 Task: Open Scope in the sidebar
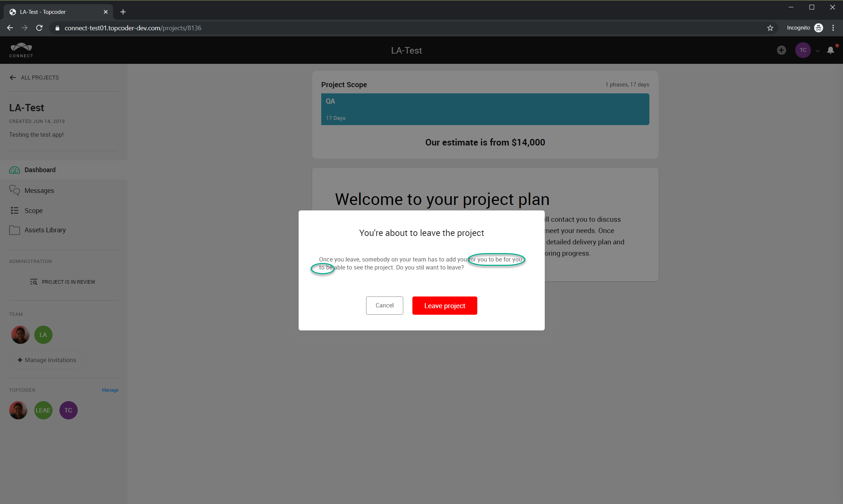(34, 211)
